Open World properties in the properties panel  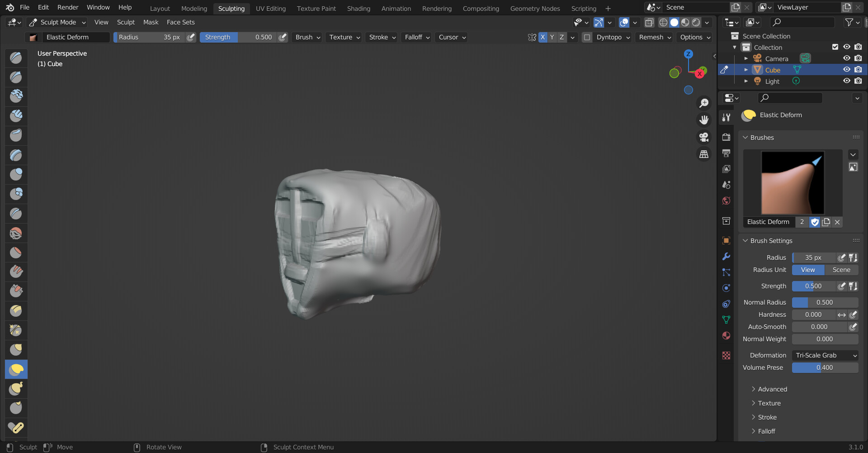click(726, 200)
